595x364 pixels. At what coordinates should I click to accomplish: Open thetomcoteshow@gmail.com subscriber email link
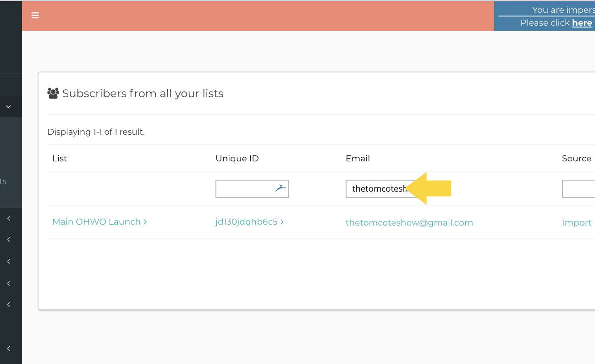tap(409, 223)
